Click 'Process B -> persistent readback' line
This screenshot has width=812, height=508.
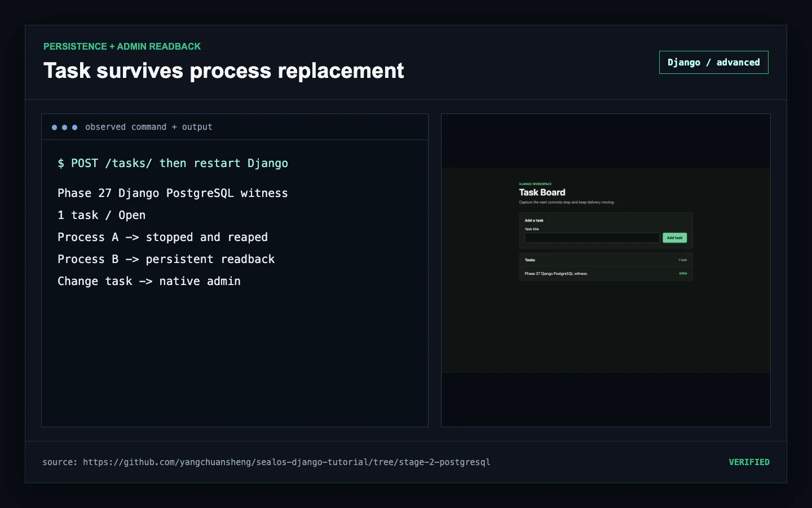[166, 259]
